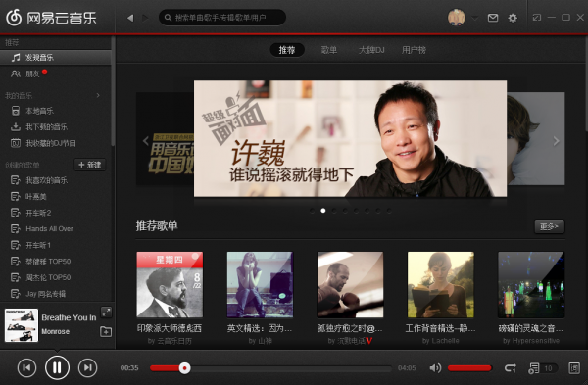Pause the current song

click(57, 367)
